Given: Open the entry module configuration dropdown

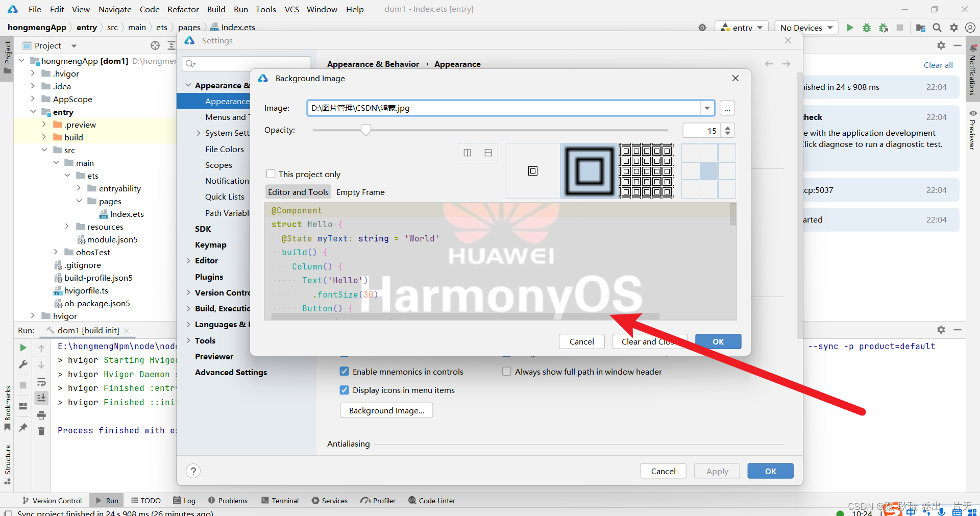Looking at the screenshot, I should click(742, 28).
